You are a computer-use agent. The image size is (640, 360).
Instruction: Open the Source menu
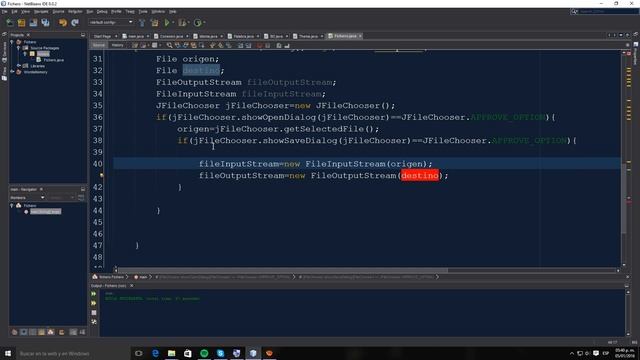click(x=58, y=11)
